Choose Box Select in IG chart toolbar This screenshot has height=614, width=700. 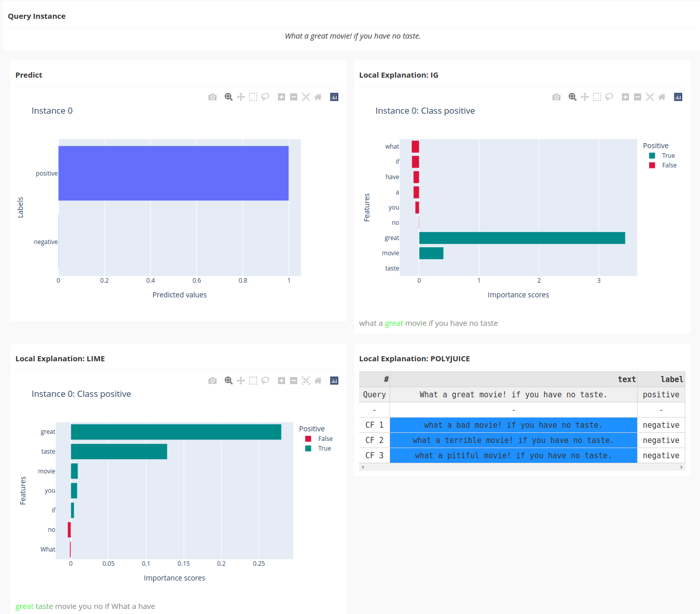click(x=597, y=97)
